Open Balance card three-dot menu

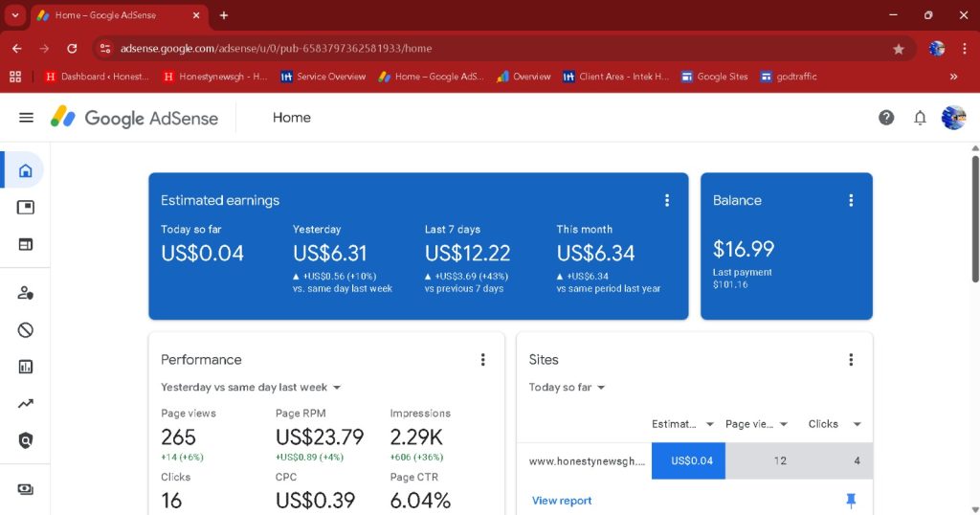(x=851, y=200)
